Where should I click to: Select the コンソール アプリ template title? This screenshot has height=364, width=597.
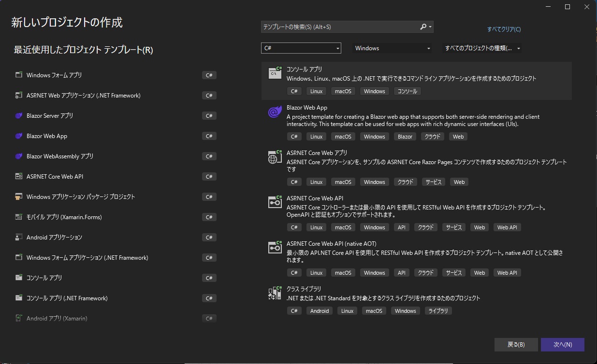(304, 70)
